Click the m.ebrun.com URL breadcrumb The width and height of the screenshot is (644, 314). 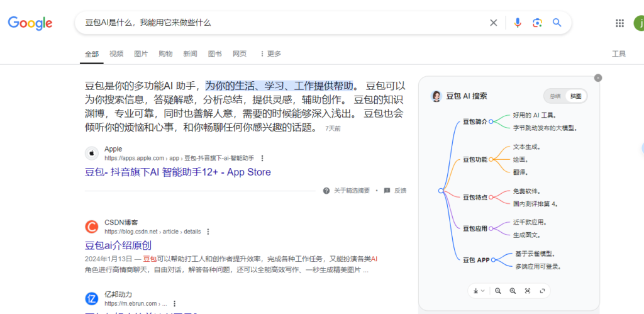pos(136,304)
